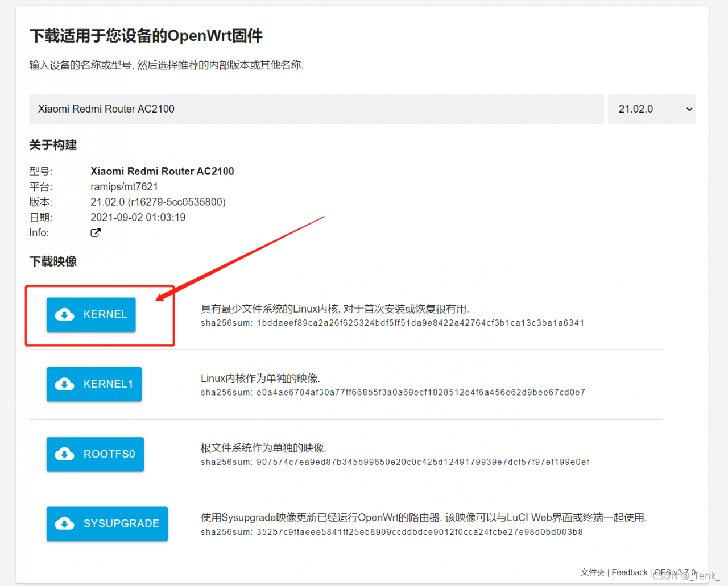The height and width of the screenshot is (586, 728).
Task: Focus the Xiaomi Redmi Router AC2100 search field
Action: click(316, 109)
